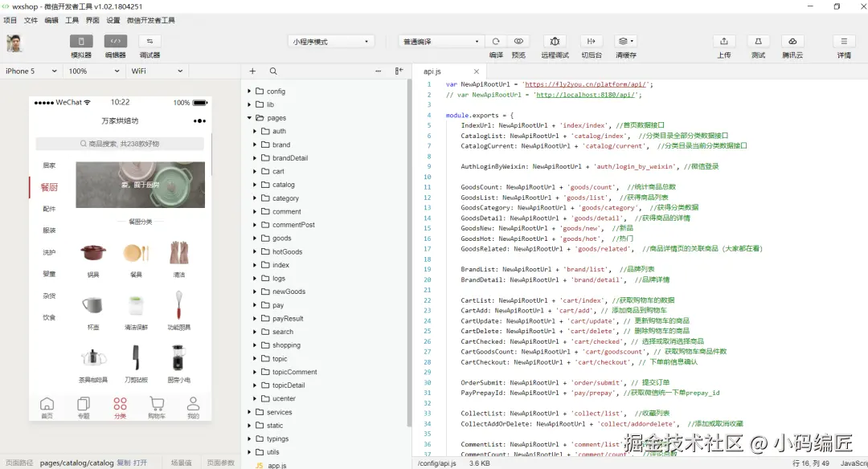868x469 pixels.
Task: Click the plus icon to add file
Action: coord(252,71)
